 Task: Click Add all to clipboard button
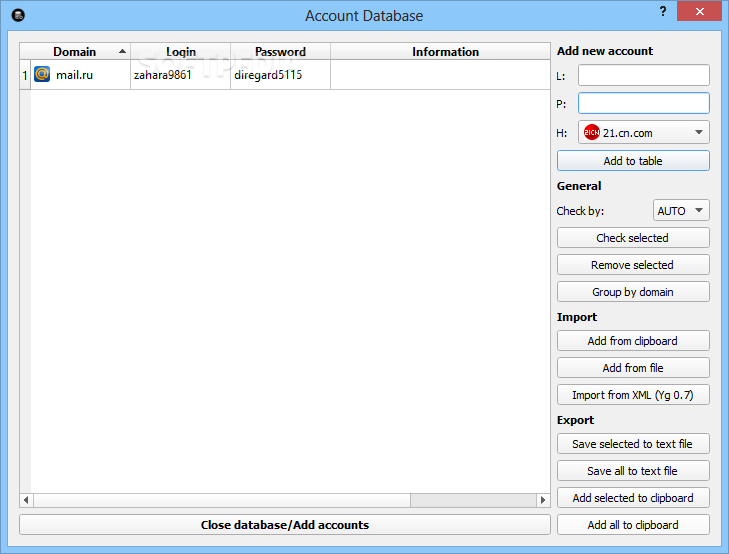(633, 525)
